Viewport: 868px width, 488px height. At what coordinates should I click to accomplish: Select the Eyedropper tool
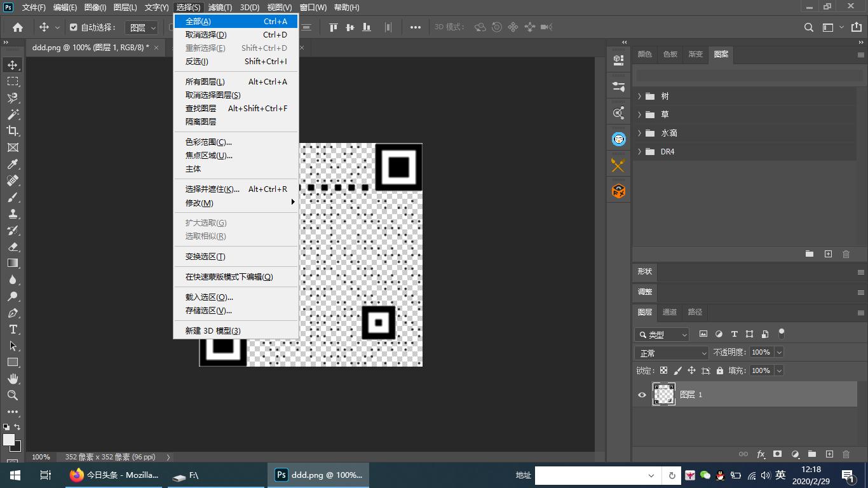tap(13, 164)
